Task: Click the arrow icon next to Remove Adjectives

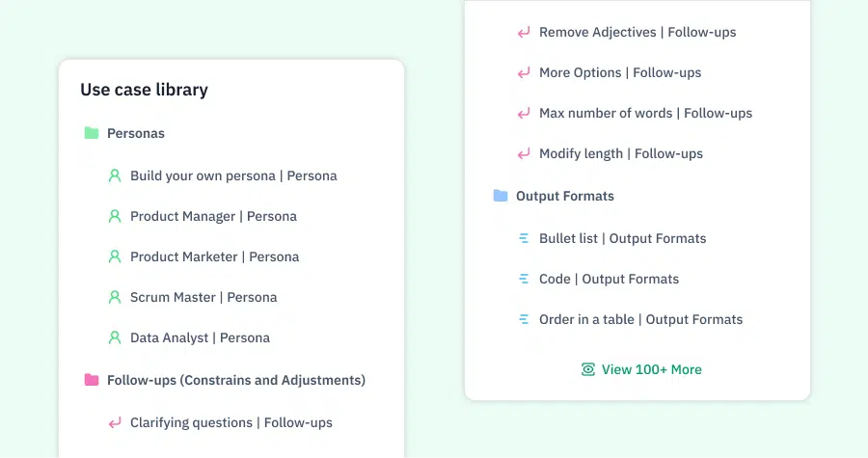Action: 524,33
